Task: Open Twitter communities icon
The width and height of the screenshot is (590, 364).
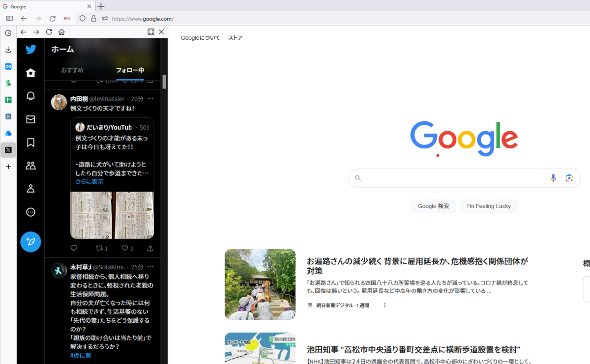Action: coord(30,166)
